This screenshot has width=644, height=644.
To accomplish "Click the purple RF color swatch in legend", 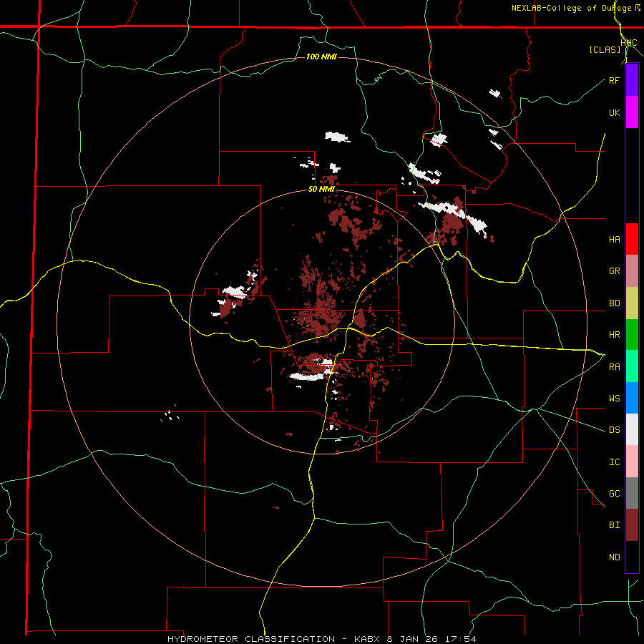I will point(632,80).
